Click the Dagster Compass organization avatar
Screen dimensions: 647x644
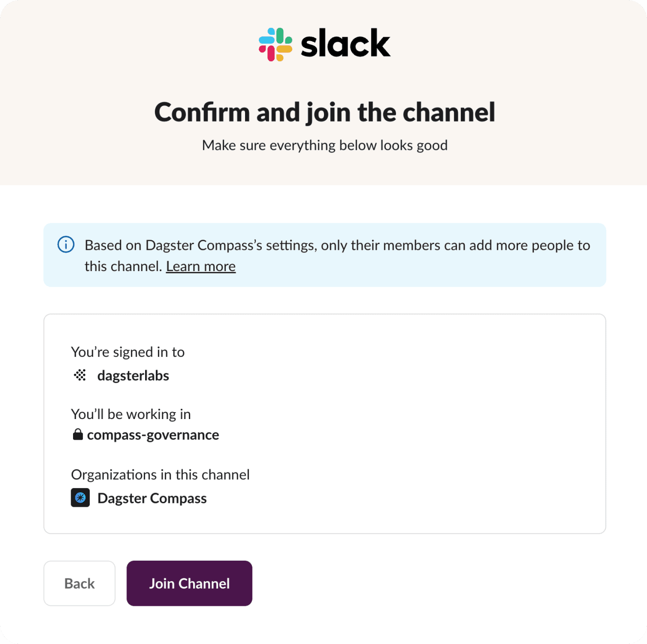click(79, 497)
